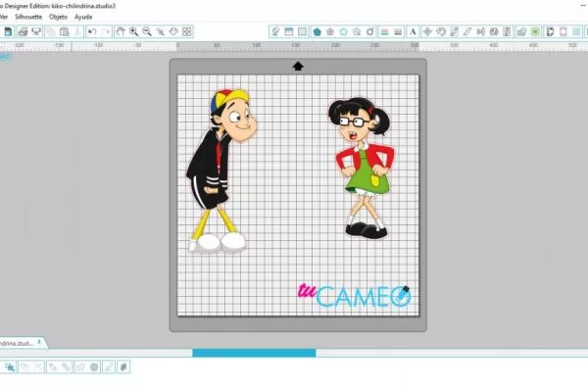Click the Paste clipboard icon

coord(64,32)
